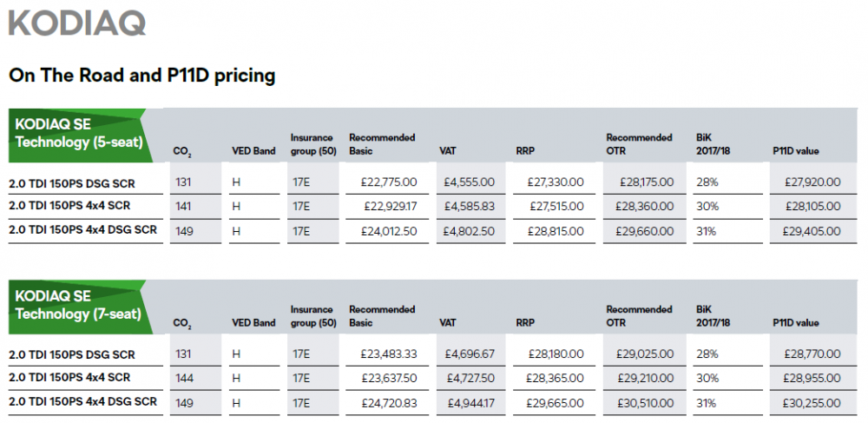Click the P11D value header in the 7-seat table
The height and width of the screenshot is (423, 868).
coord(795,323)
